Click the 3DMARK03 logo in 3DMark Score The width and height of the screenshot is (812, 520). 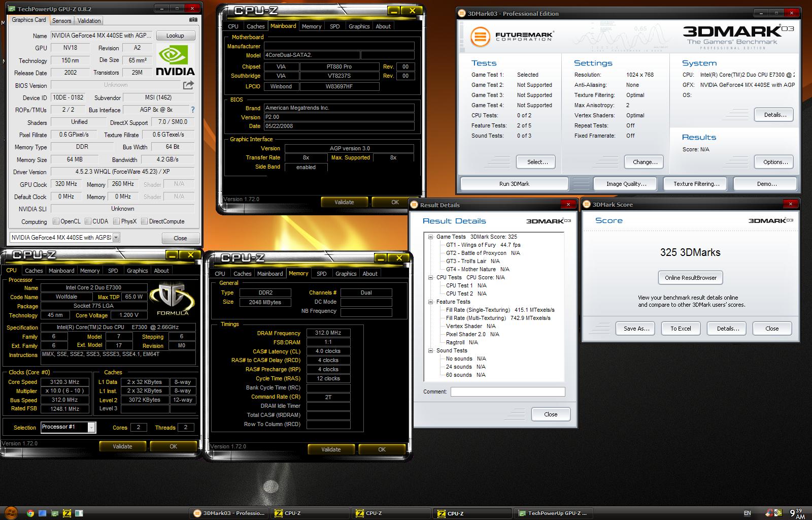click(x=771, y=220)
